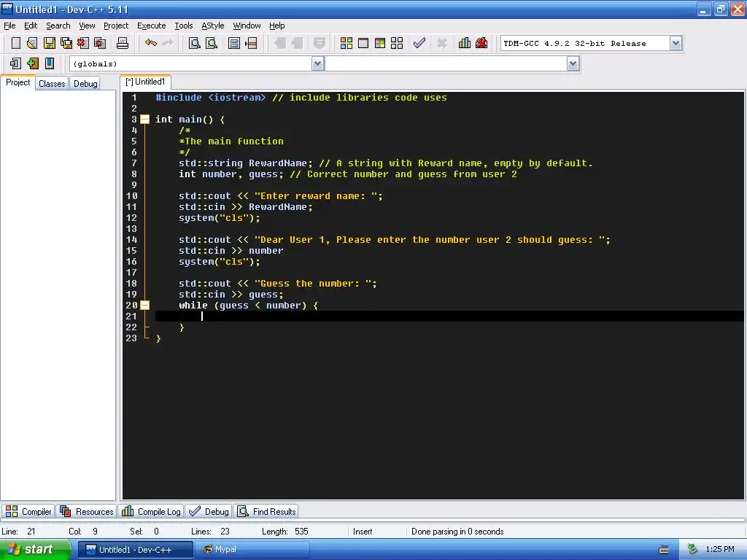Image resolution: width=747 pixels, height=560 pixels.
Task: Open the Execute menu
Action: pyautogui.click(x=152, y=26)
